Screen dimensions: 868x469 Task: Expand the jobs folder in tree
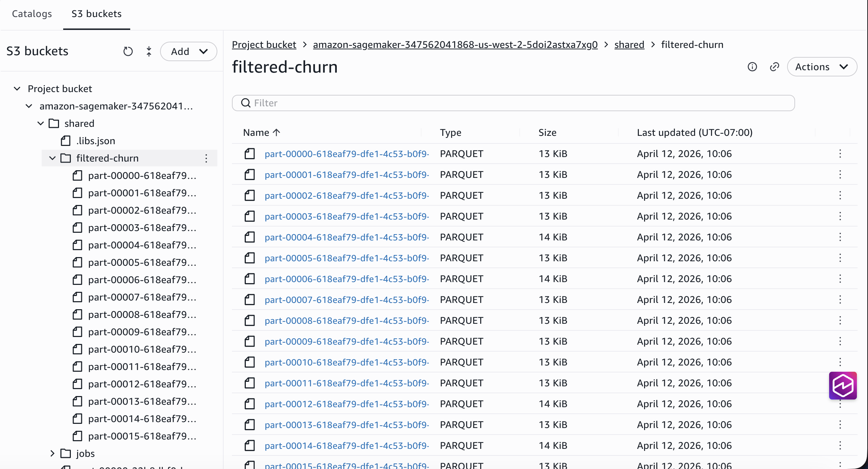point(52,453)
